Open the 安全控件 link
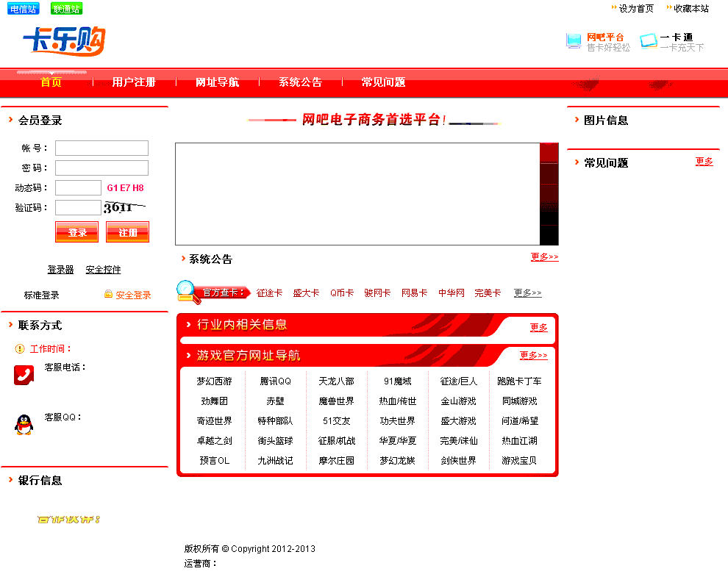 click(x=103, y=270)
